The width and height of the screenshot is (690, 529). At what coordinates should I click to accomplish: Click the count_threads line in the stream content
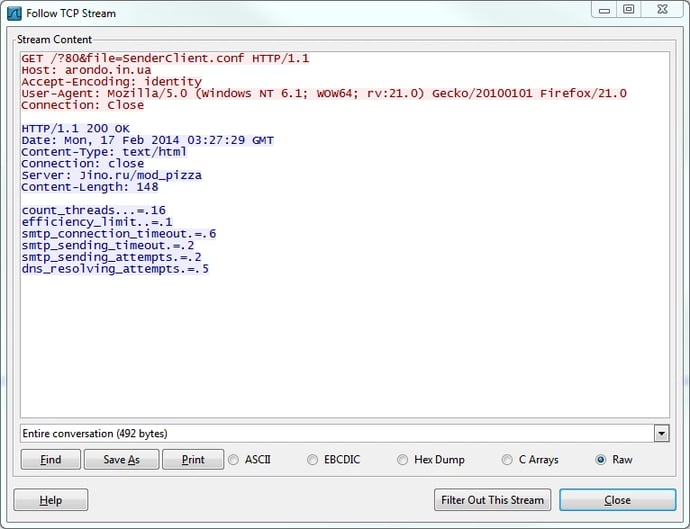pyautogui.click(x=93, y=210)
